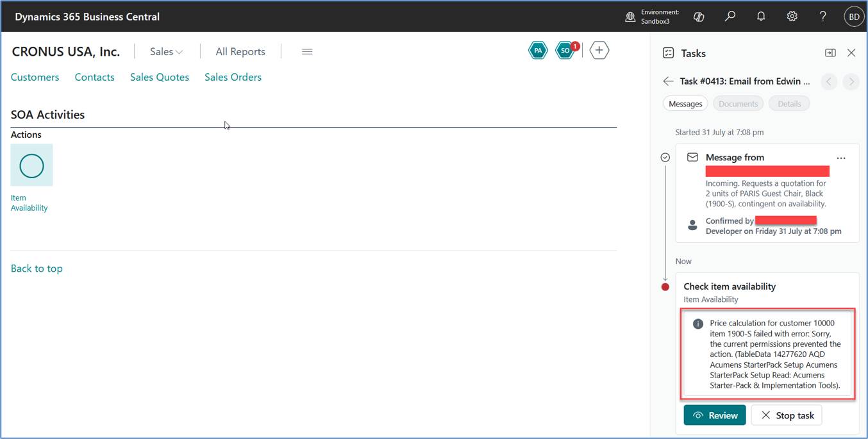Click the SOA Activities heading
This screenshot has height=439, width=868.
47,115
